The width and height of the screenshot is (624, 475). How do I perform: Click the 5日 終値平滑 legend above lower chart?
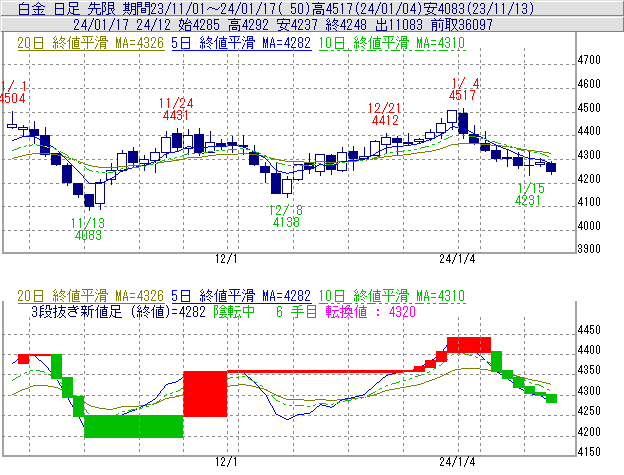click(x=241, y=296)
